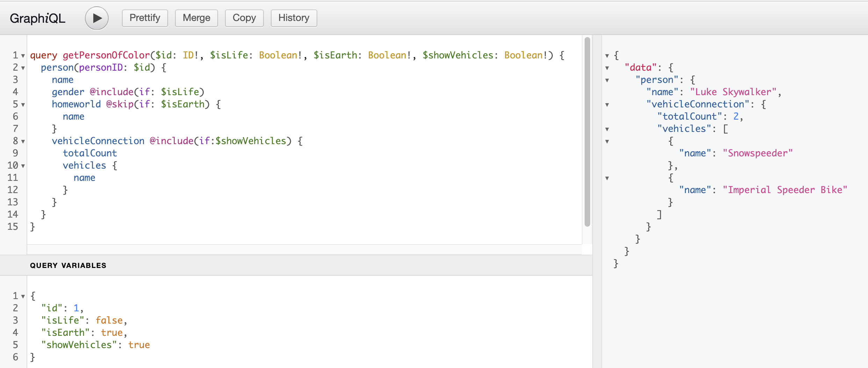868x368 pixels.
Task: Click "Luke Skywalker" in results
Action: (x=733, y=92)
